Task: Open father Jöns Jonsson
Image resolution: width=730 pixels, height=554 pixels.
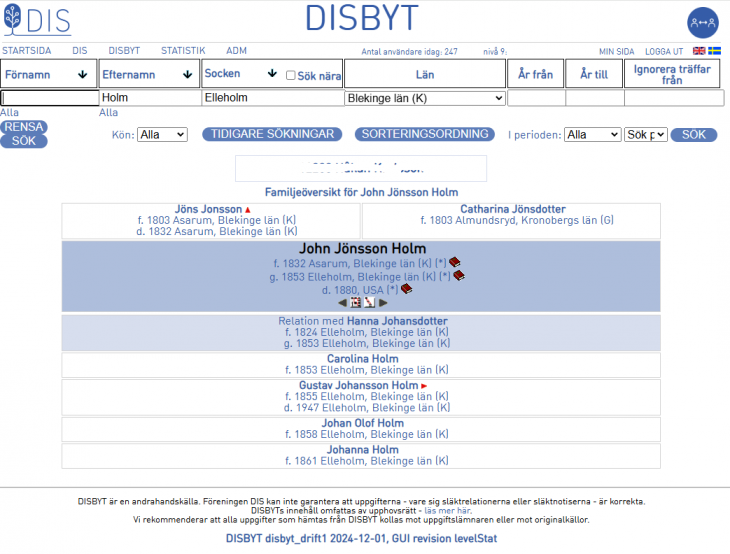Action: [208, 209]
